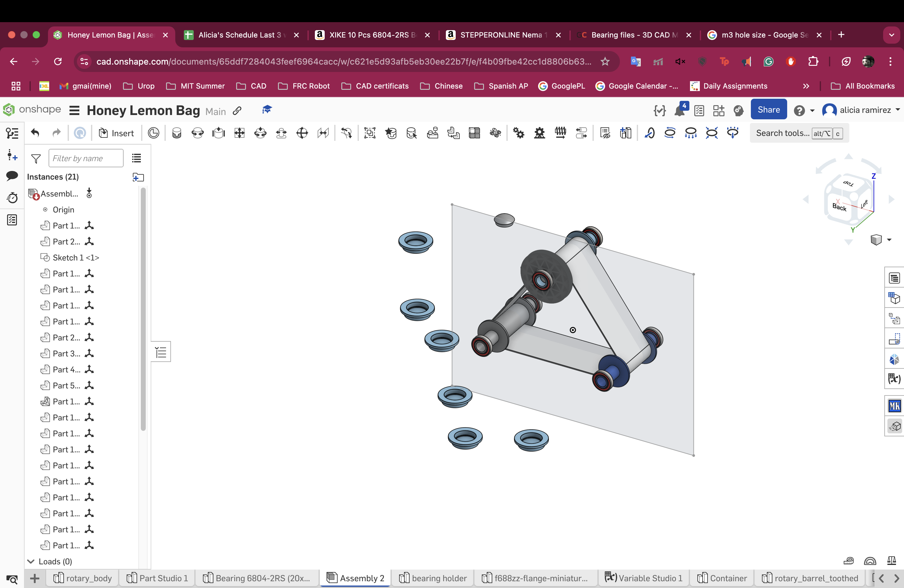Open the CAD bookmarks folder

251,86
